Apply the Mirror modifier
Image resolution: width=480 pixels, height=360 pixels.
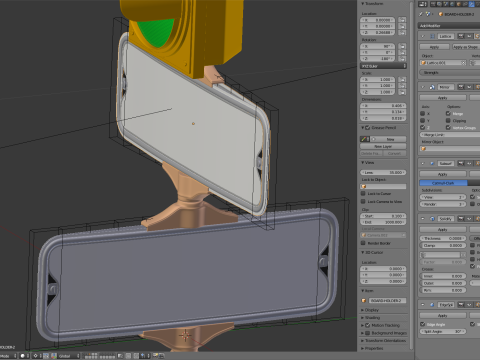click(443, 98)
